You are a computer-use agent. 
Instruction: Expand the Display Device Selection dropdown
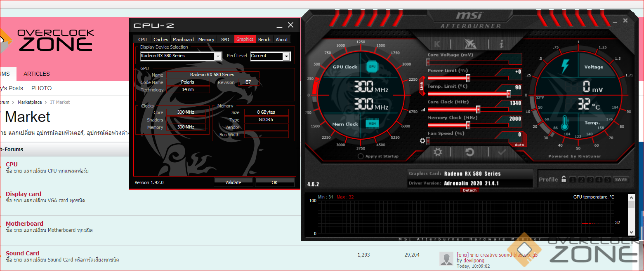coord(217,56)
